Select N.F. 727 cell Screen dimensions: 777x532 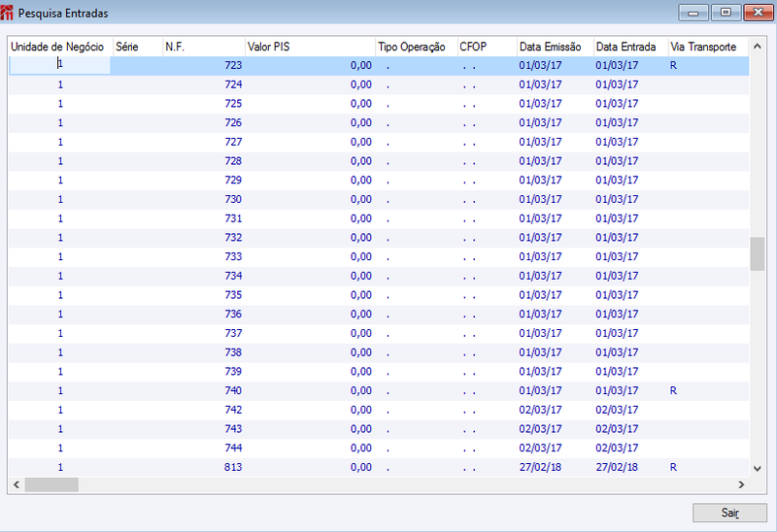(x=204, y=142)
